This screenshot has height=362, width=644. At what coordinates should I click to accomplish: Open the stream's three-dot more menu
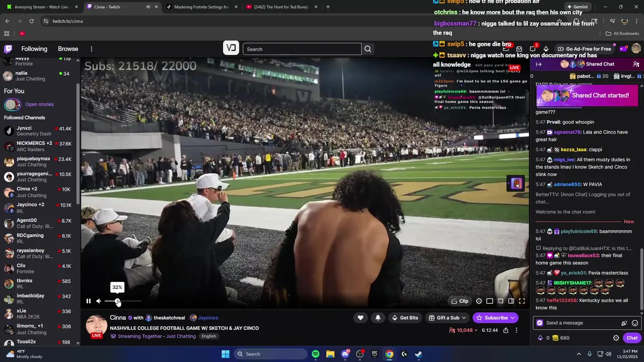pyautogui.click(x=516, y=330)
